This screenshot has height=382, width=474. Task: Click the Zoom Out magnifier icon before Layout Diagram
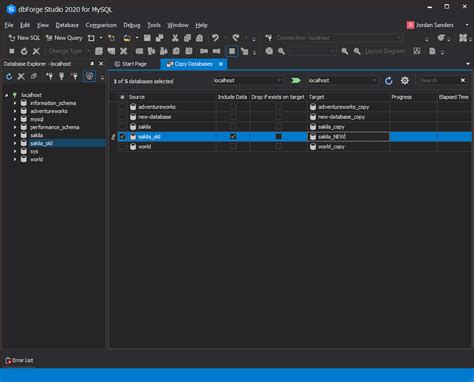coord(357,51)
